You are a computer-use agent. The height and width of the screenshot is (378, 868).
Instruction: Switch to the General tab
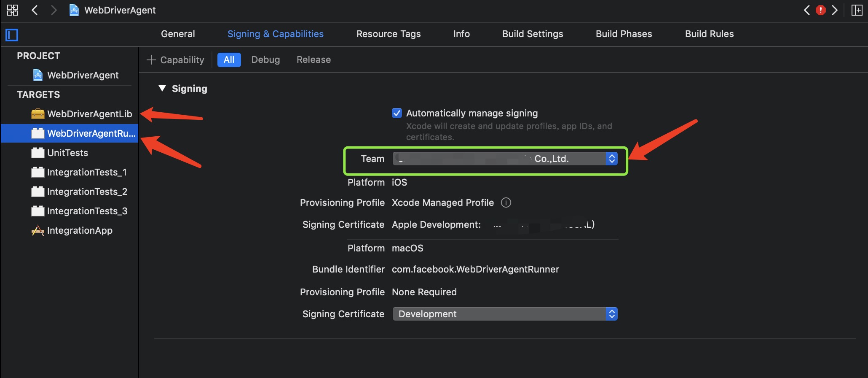coord(178,34)
